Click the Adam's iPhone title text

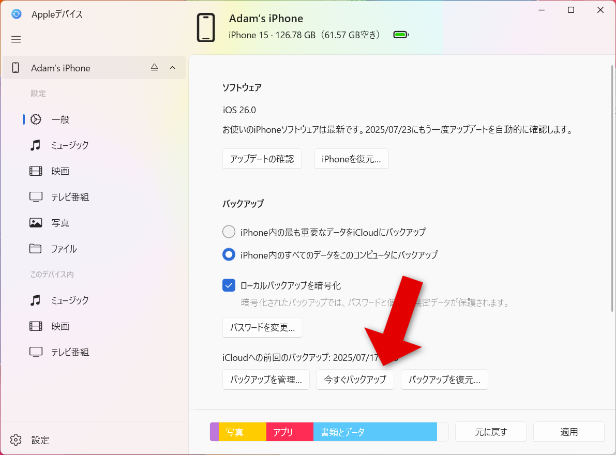[266, 18]
